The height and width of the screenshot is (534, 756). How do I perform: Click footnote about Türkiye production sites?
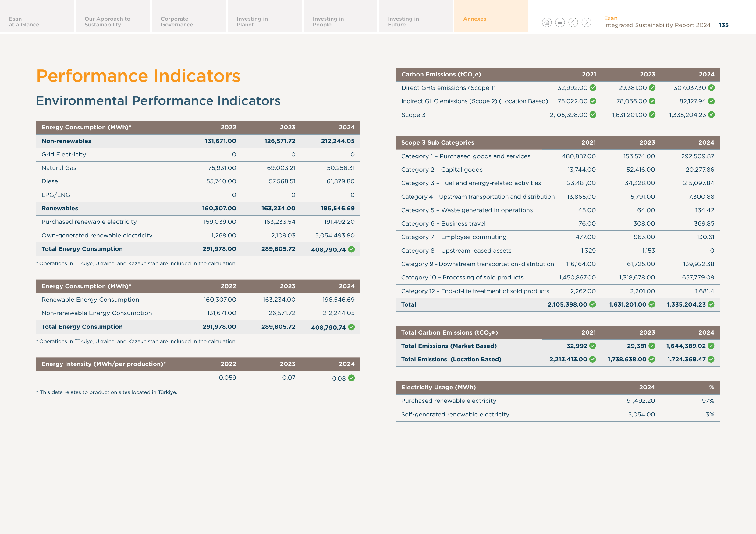107,392
